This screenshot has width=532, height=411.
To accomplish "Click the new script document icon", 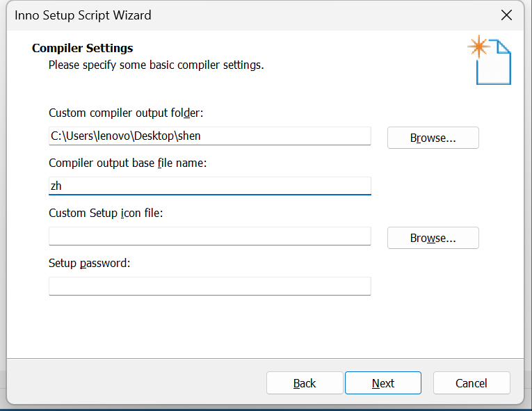I will (489, 60).
